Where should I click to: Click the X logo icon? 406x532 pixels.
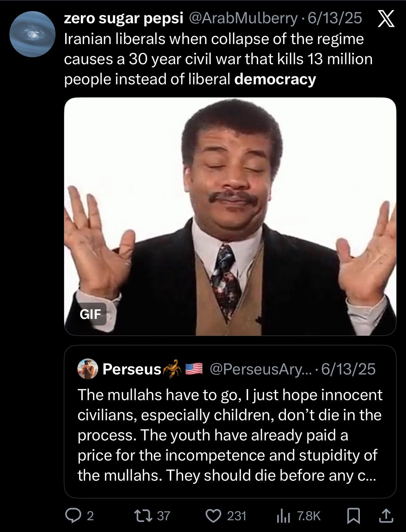[386, 18]
